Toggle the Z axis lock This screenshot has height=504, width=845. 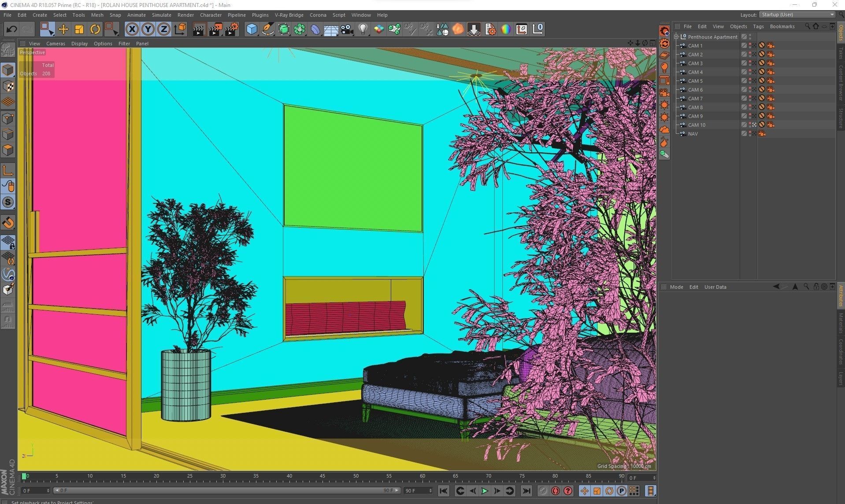(x=164, y=29)
